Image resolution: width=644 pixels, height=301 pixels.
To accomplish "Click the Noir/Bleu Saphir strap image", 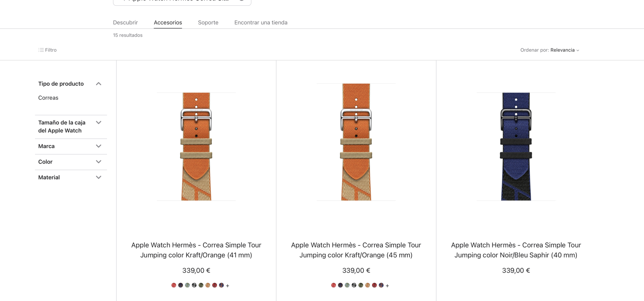I will click(516, 146).
